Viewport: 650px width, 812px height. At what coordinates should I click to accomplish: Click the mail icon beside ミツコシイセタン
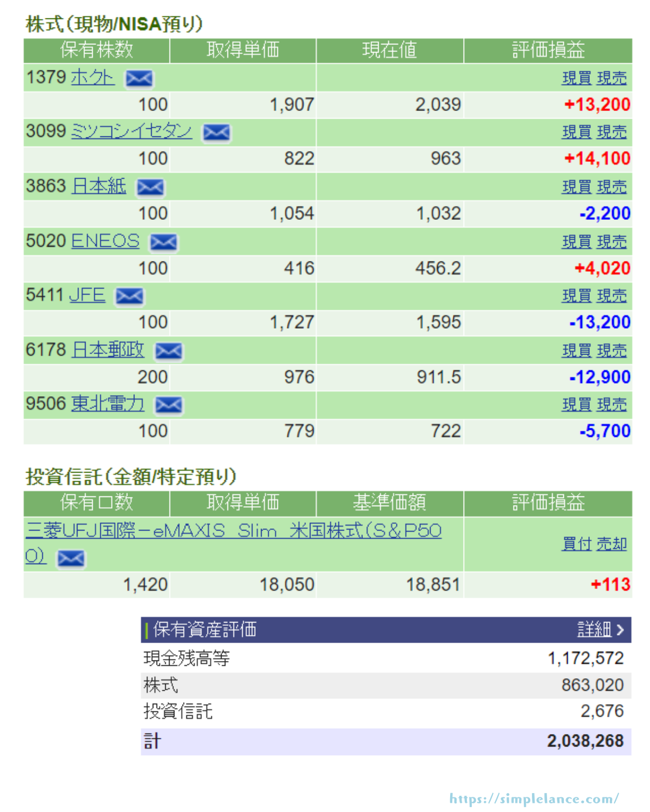tap(216, 133)
